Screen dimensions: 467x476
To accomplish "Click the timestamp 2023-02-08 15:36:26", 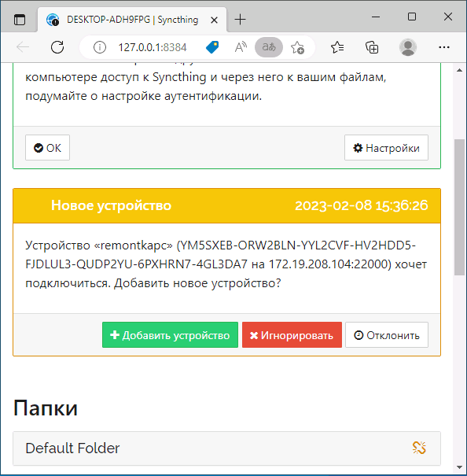I will point(362,205).
